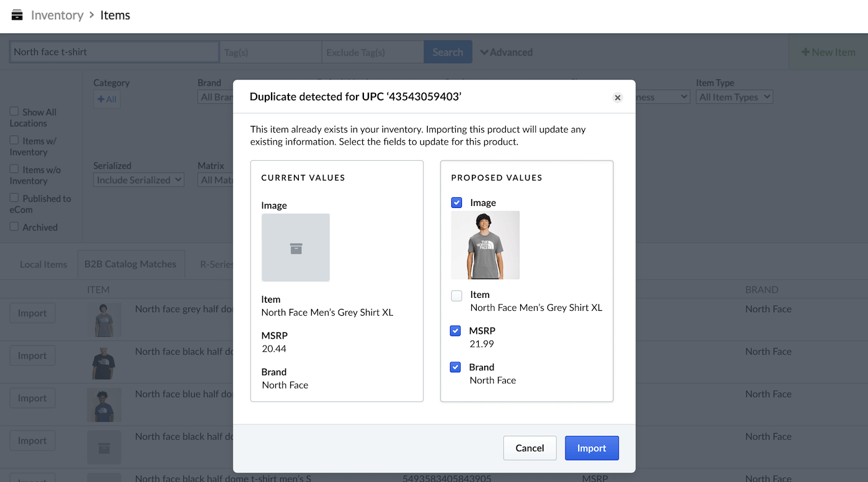Uncheck the proposed Brand checkbox
Image resolution: width=868 pixels, height=482 pixels.
coord(456,367)
